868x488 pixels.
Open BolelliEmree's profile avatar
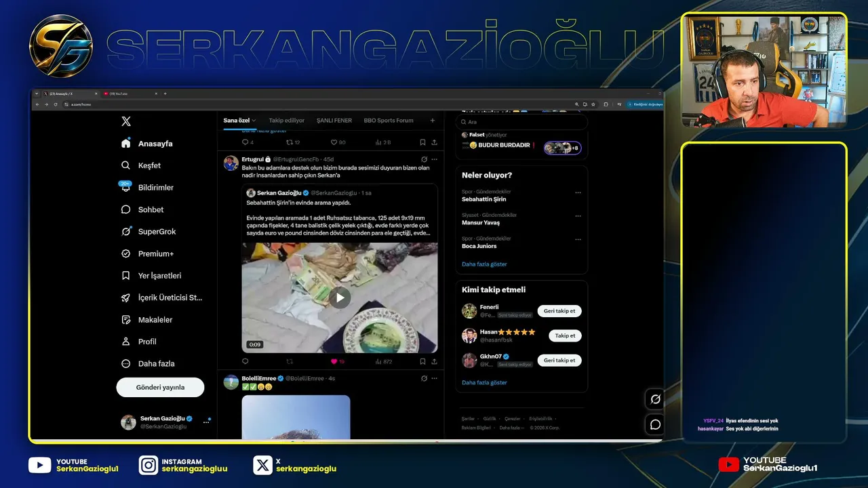[231, 382]
